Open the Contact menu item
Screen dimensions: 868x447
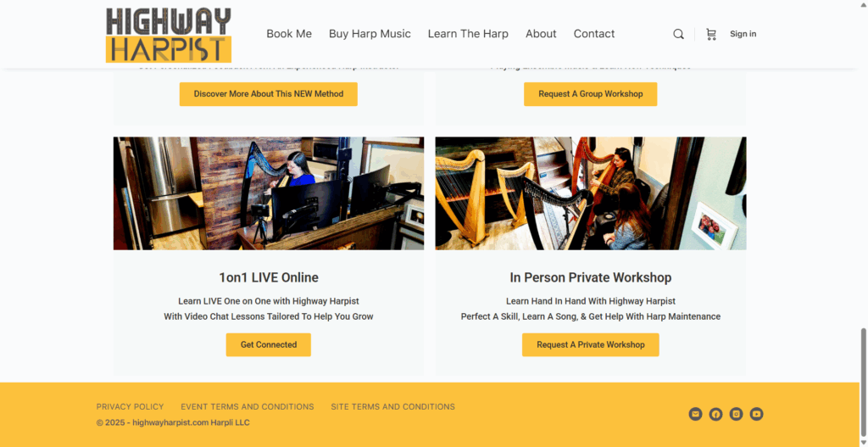(594, 34)
